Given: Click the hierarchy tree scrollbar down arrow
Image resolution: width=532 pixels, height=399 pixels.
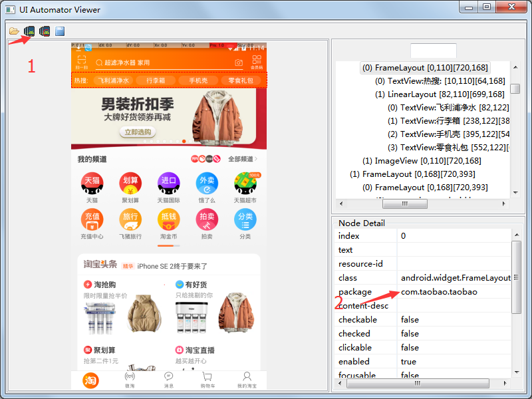Looking at the screenshot, I should [x=515, y=193].
